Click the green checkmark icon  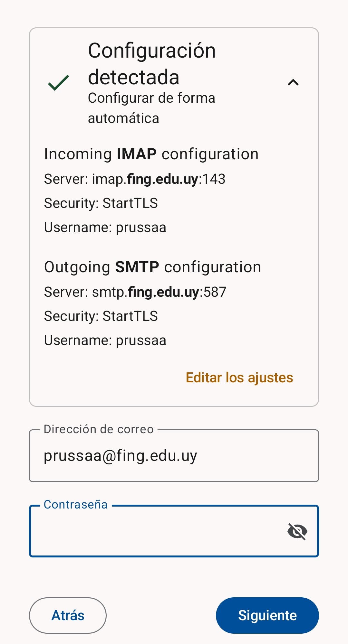(58, 82)
